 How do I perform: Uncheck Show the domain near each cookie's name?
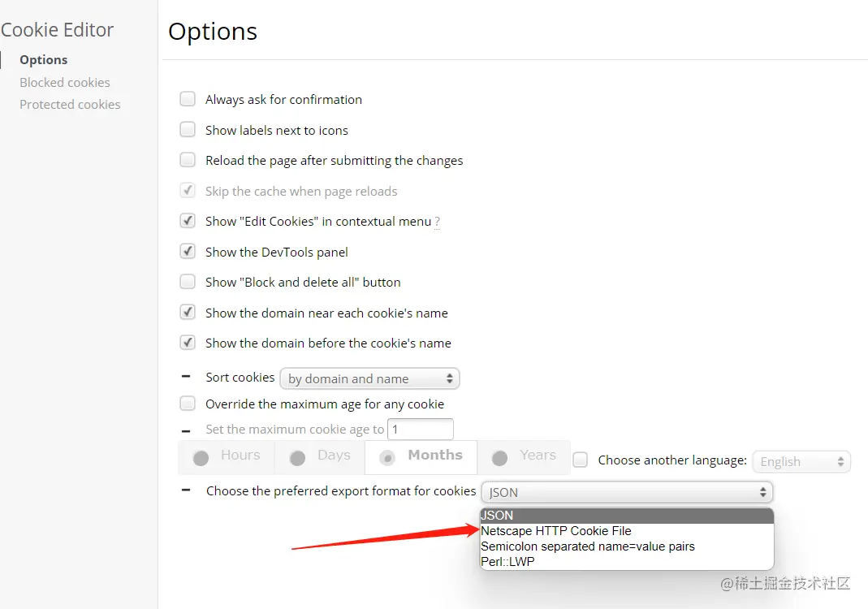pos(188,313)
